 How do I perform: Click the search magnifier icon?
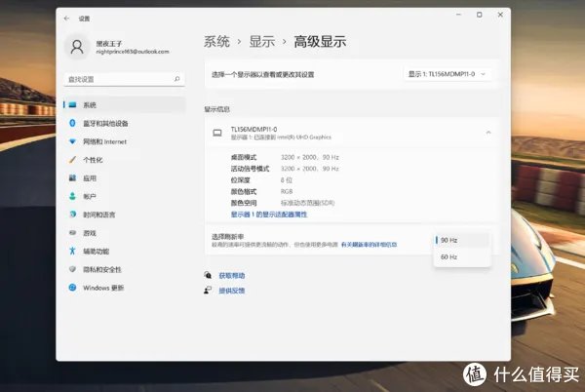[176, 79]
